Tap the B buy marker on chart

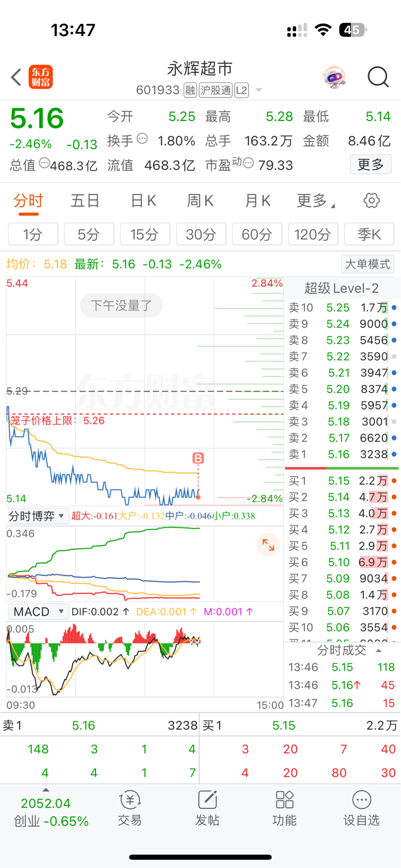198,458
